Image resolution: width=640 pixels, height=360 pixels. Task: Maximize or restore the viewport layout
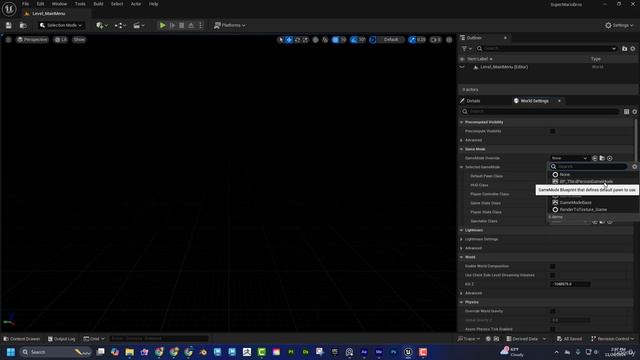click(x=449, y=40)
